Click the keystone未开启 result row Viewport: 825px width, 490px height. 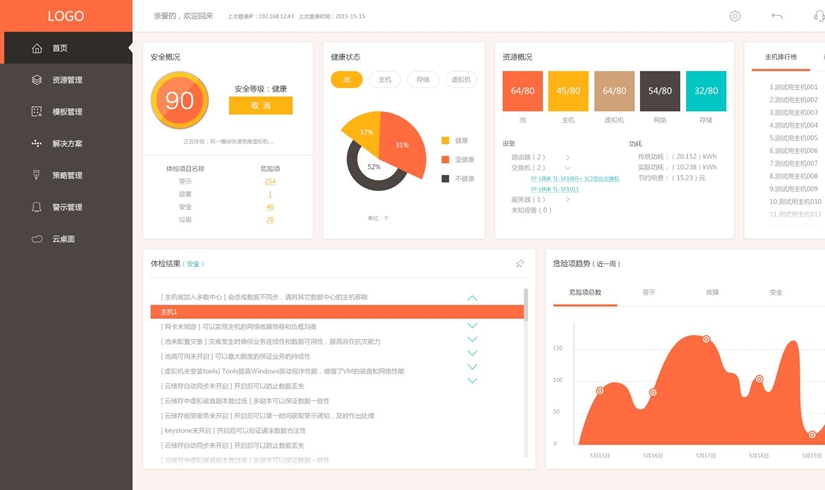[x=233, y=431]
